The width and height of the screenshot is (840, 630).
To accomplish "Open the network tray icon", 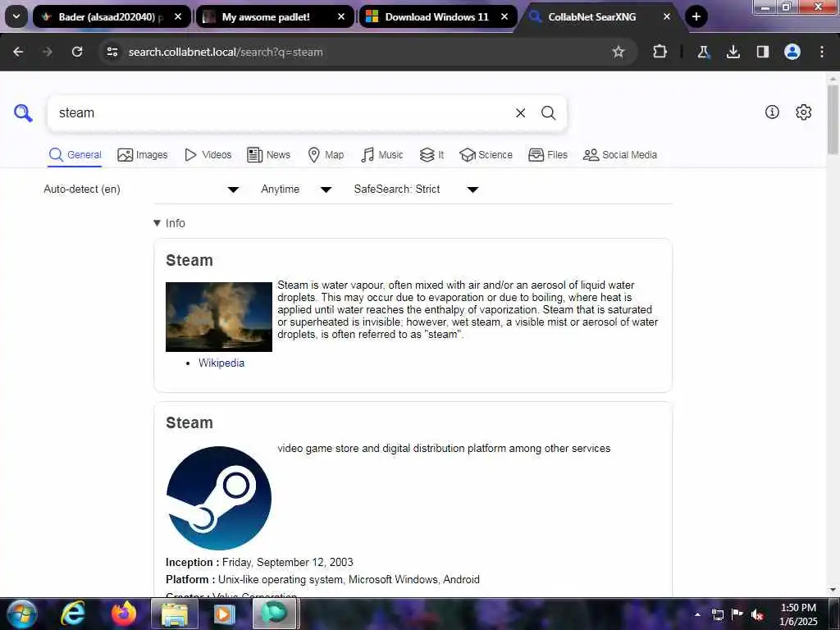I will 718,614.
